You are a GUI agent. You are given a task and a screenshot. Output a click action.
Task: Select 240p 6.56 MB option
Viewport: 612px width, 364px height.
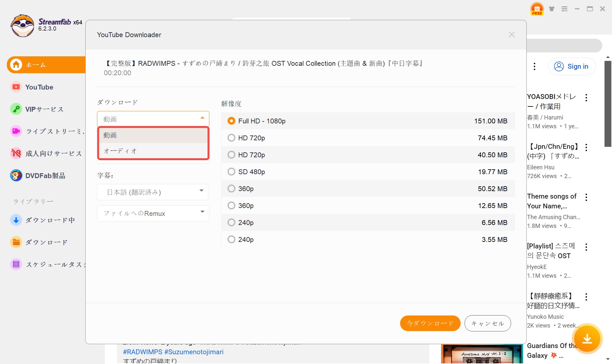point(368,222)
